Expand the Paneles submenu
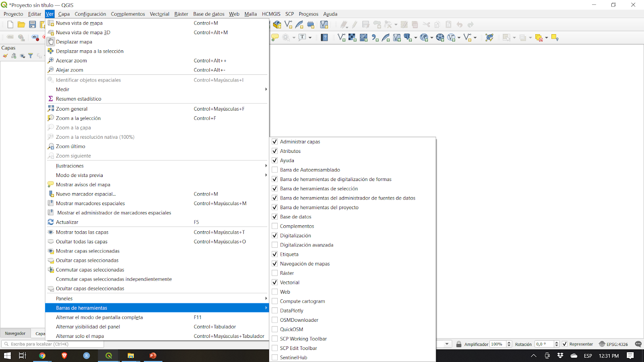 (157, 298)
